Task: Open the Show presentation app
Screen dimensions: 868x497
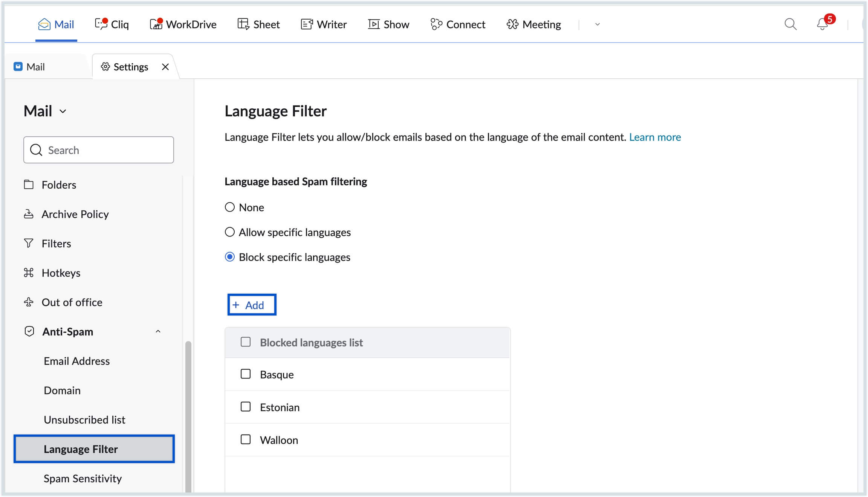Action: point(388,24)
